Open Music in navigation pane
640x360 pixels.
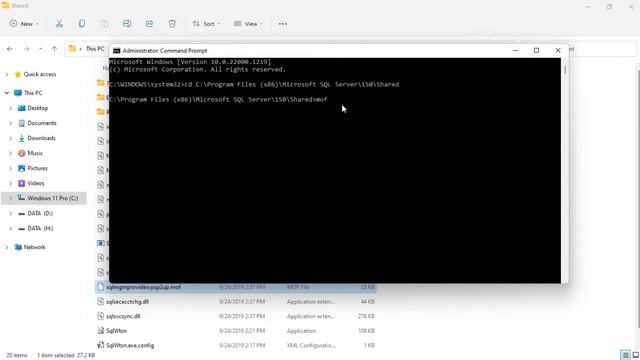coord(35,153)
